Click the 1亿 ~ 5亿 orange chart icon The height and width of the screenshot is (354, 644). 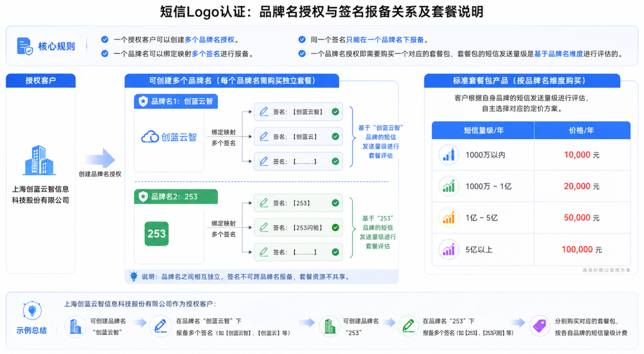(449, 218)
